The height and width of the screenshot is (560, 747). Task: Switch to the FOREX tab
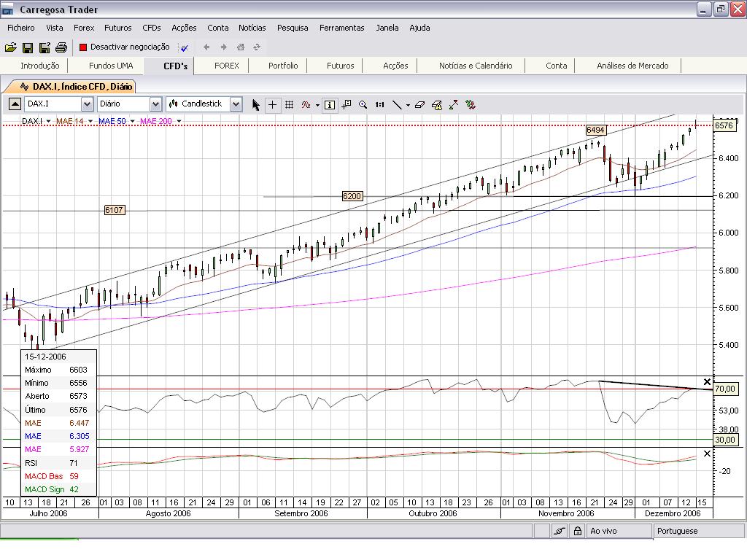[226, 66]
